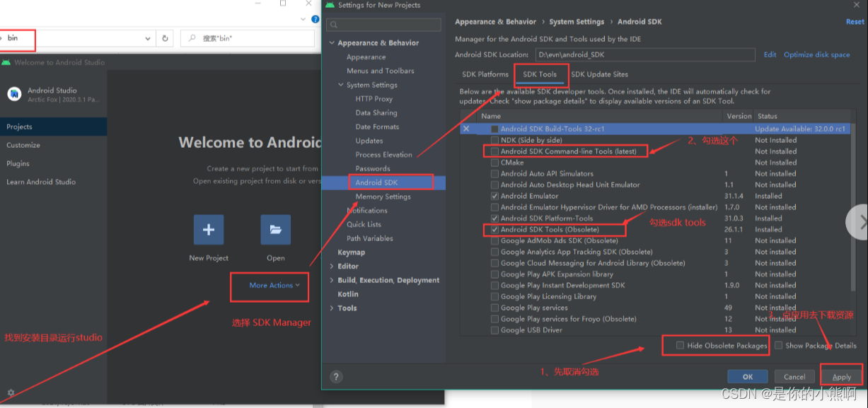Select HTTP Proxy in settings tree
Image resolution: width=868 pixels, height=408 pixels.
coord(374,99)
